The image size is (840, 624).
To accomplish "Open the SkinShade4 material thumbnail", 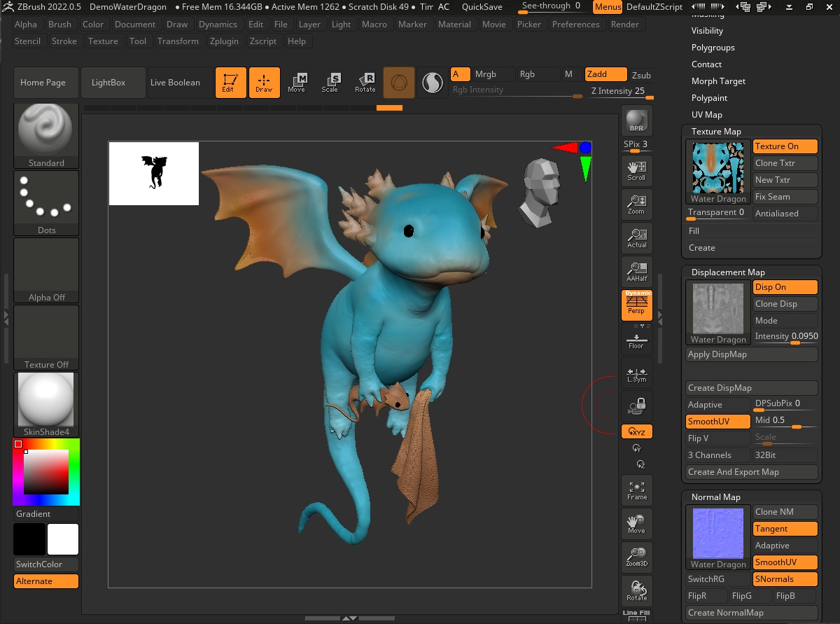I will 46,400.
